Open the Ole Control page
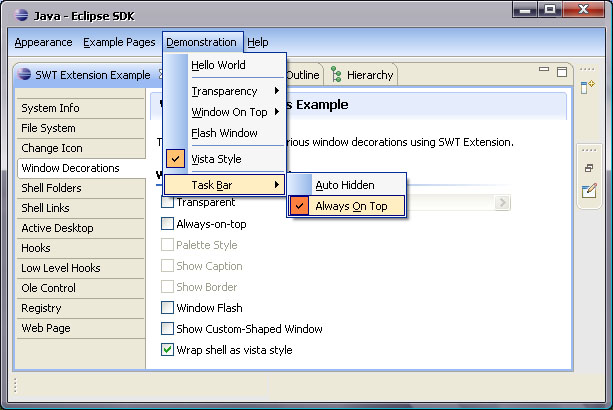 click(81, 288)
